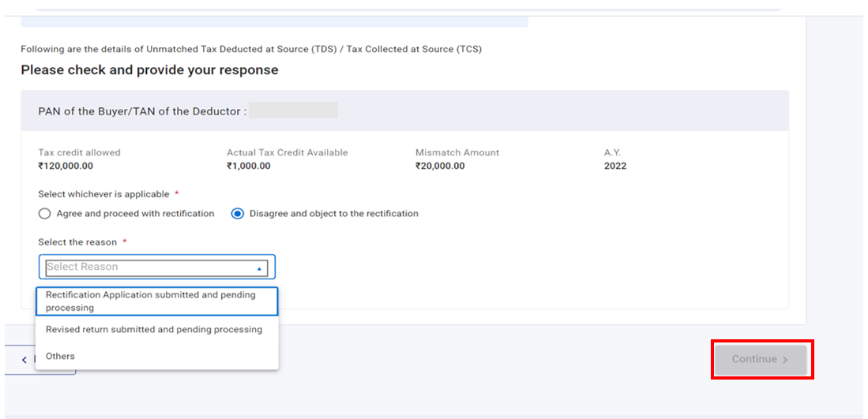Select 'Agree and proceed with rectification' radio
This screenshot has height=419, width=868.
[45, 214]
